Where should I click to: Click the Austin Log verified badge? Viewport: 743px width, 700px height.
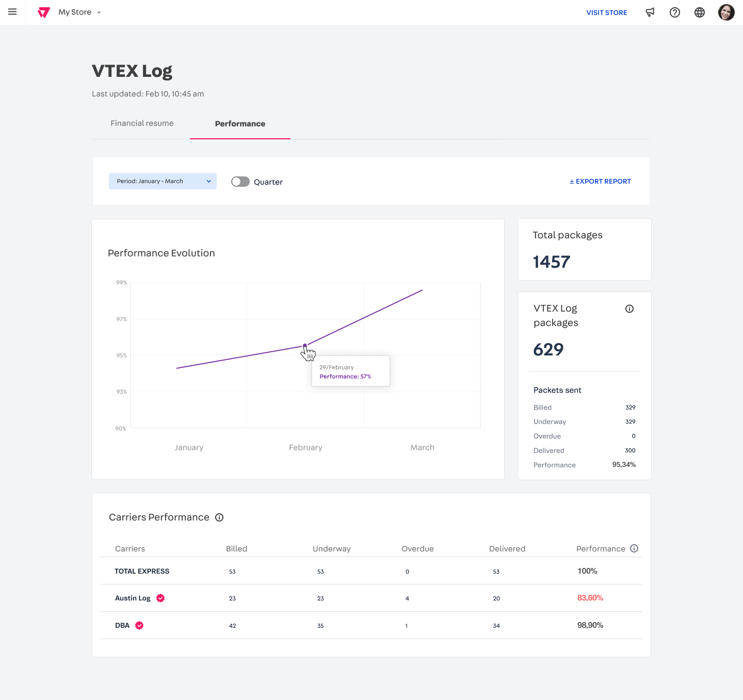[x=160, y=598]
